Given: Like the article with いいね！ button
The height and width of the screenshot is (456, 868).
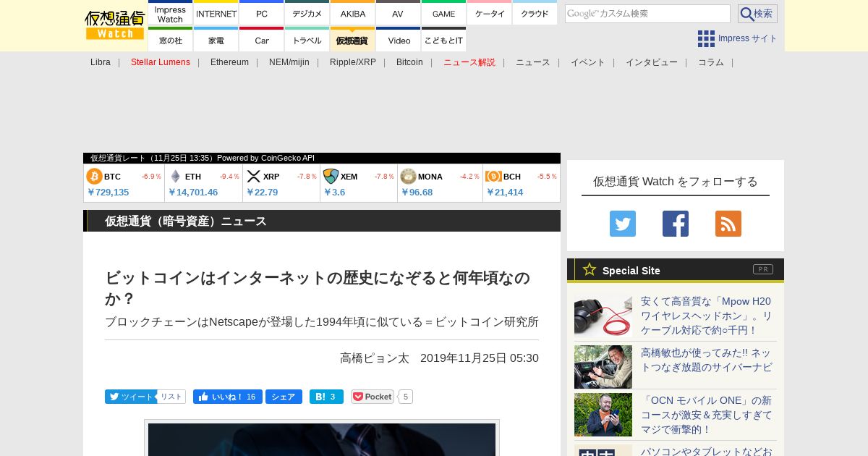Looking at the screenshot, I should (x=227, y=397).
